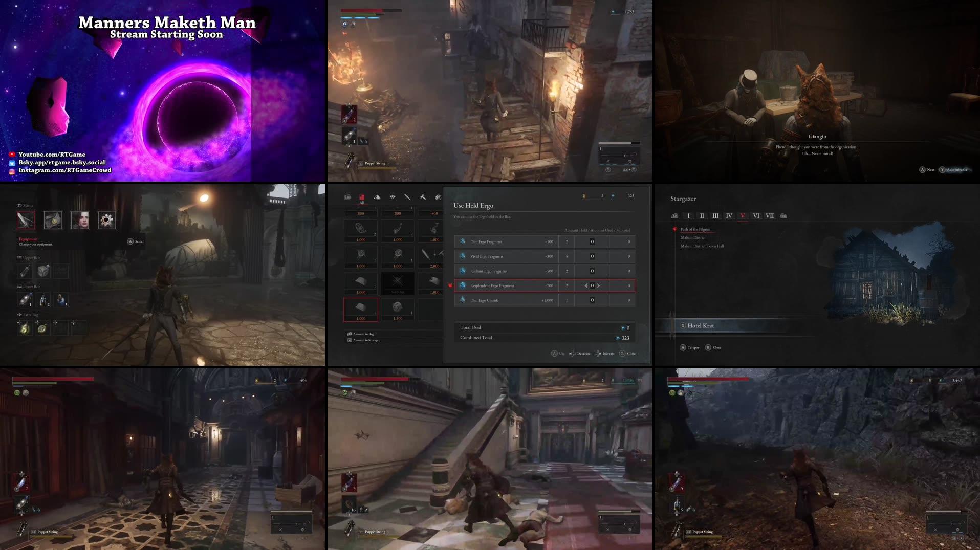Click the YouTube logo icon on stream screen
Viewport: 980px width, 550px height.
point(12,155)
